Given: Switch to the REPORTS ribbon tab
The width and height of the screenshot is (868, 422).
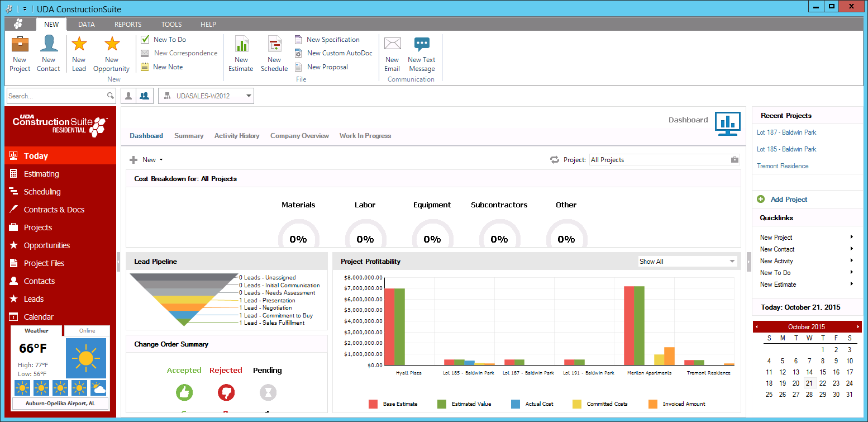Looking at the screenshot, I should [128, 25].
